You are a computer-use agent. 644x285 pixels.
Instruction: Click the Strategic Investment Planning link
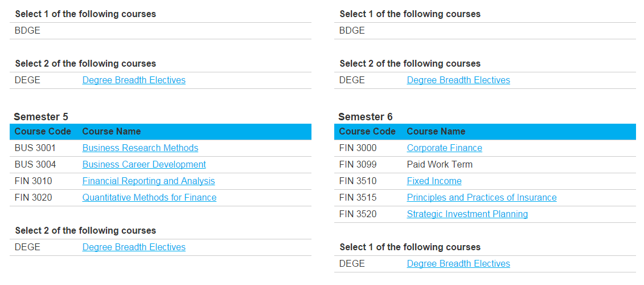click(x=467, y=214)
